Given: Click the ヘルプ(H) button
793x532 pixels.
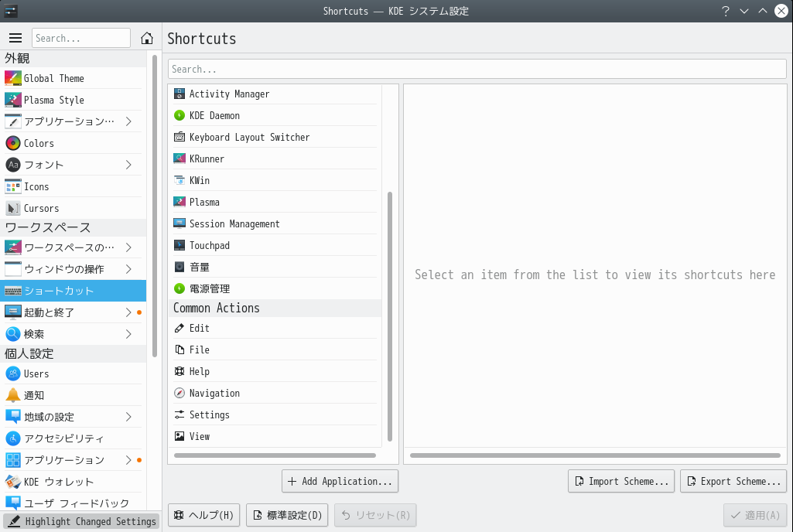Looking at the screenshot, I should pyautogui.click(x=203, y=515).
